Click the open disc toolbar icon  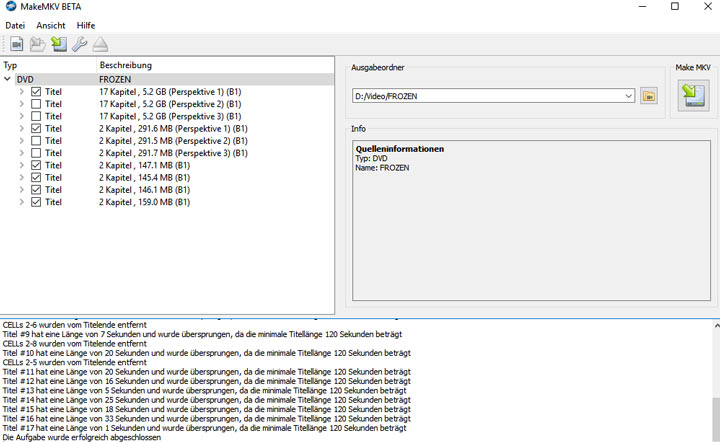click(38, 44)
